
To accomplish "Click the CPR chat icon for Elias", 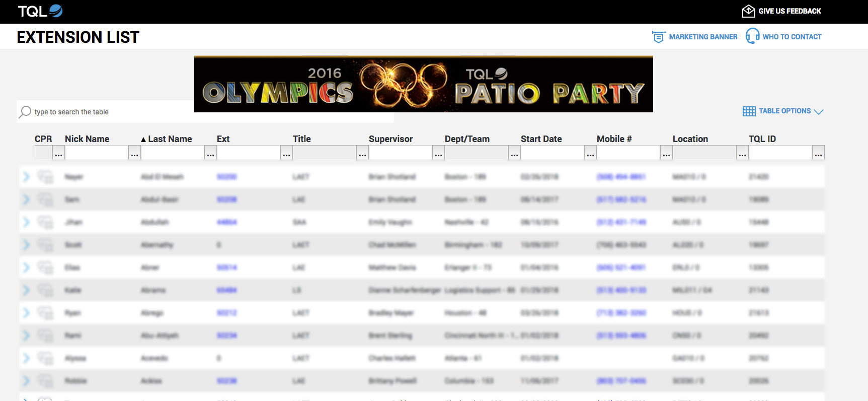I will (x=45, y=268).
